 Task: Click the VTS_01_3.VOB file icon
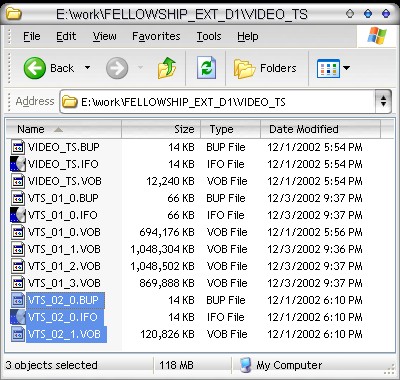[18, 283]
